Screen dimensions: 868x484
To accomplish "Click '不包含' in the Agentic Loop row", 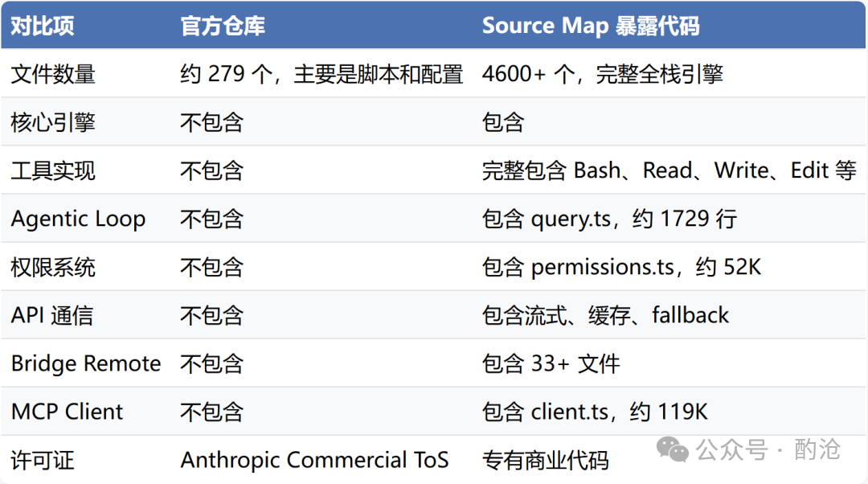I will tap(212, 219).
